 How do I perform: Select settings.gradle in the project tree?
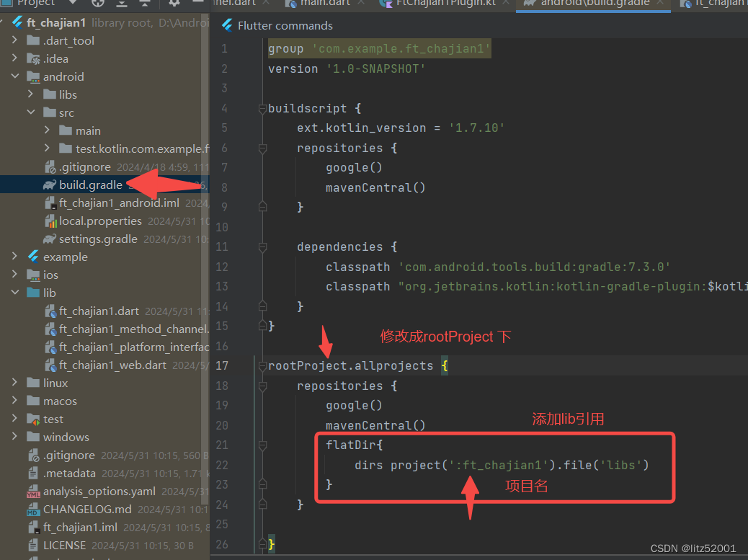[x=98, y=239]
